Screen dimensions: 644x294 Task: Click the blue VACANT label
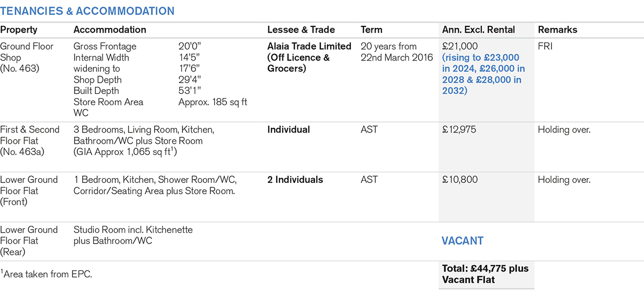pos(462,241)
